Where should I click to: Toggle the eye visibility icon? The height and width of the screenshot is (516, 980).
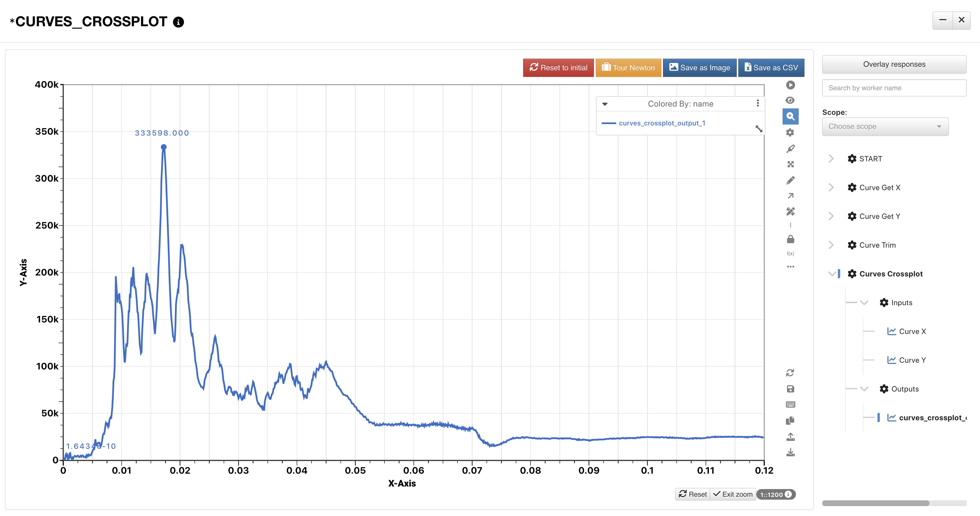coord(790,100)
